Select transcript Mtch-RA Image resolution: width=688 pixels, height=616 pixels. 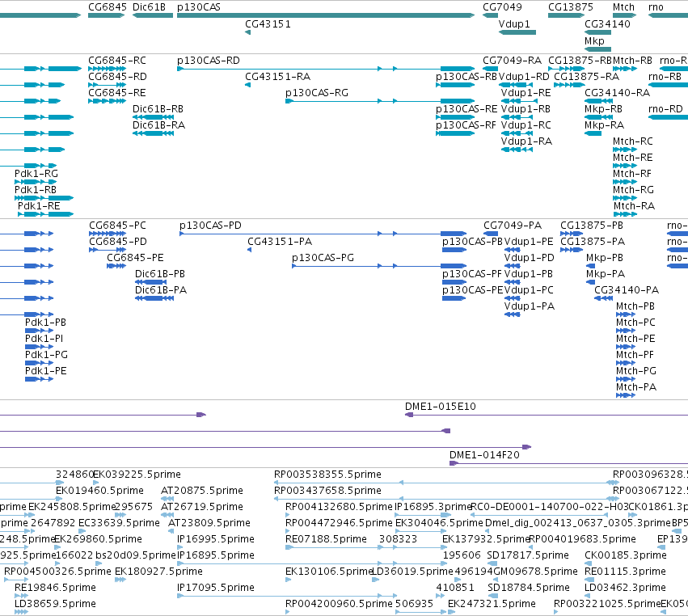tap(625, 214)
